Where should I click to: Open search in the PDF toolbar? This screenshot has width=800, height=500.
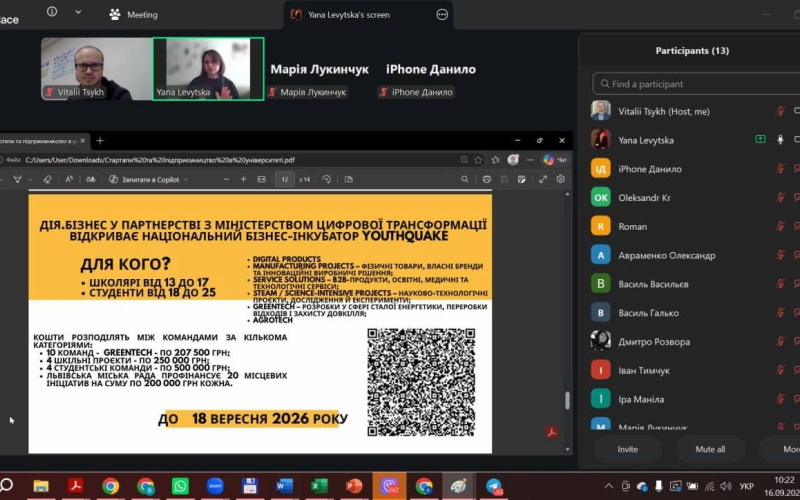(464, 180)
